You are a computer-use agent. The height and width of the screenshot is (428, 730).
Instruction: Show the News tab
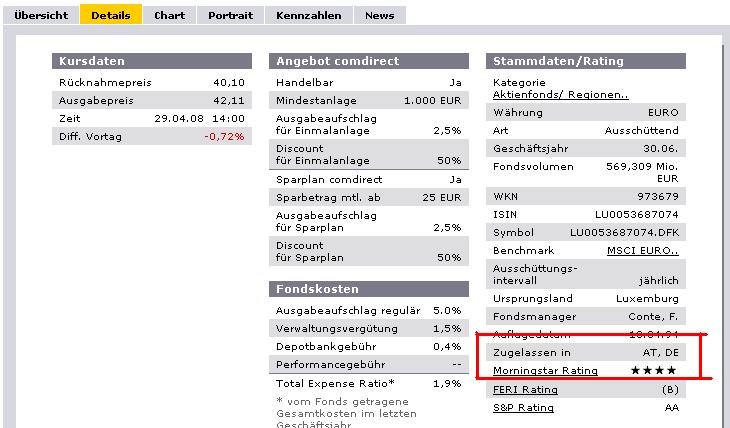(x=379, y=15)
